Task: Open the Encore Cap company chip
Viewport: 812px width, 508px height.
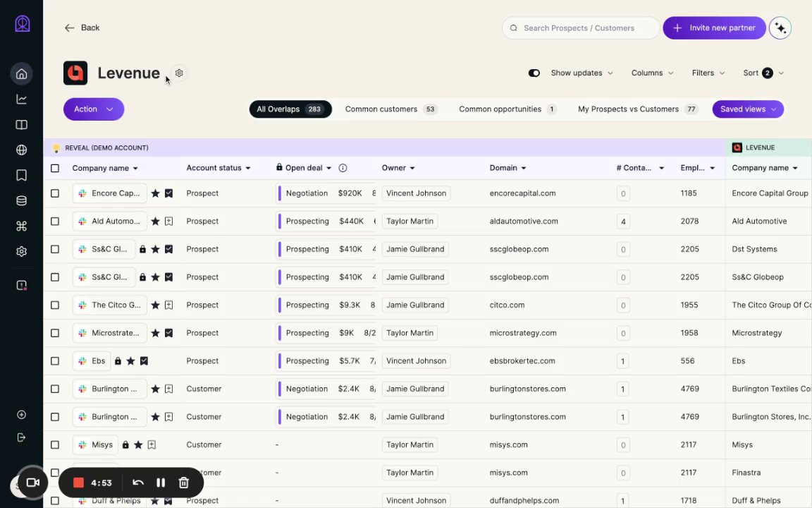Action: pos(110,193)
